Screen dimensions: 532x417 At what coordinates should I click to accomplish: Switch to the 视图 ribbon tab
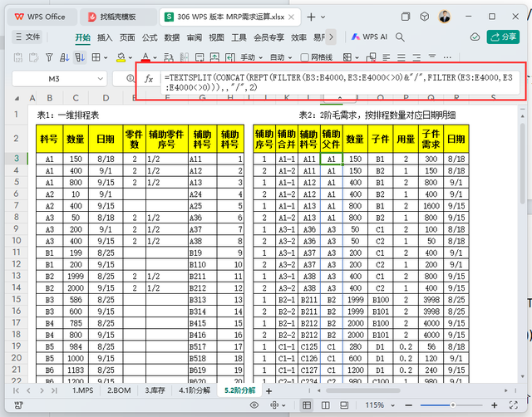(216, 37)
